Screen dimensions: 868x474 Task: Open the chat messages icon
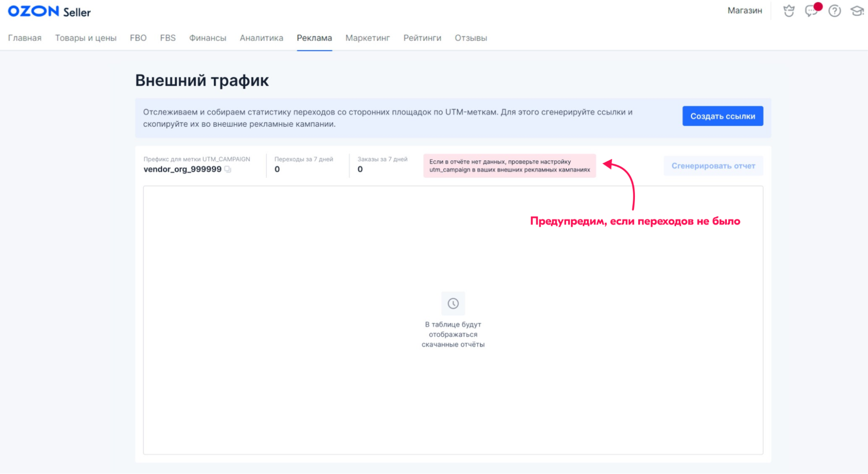point(811,11)
